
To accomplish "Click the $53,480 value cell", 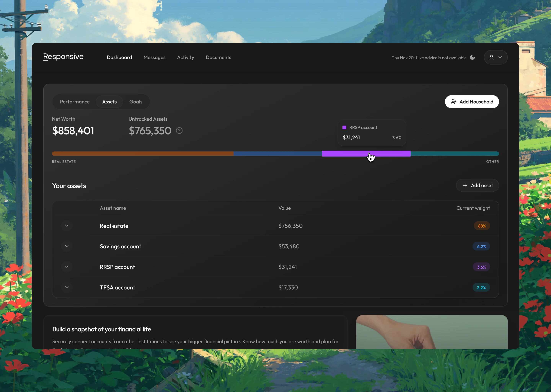I will tap(289, 246).
